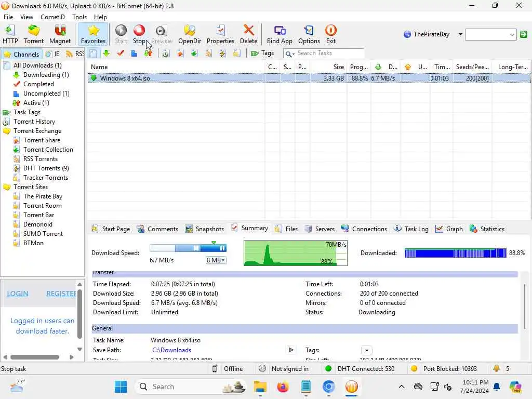This screenshot has width=532, height=399.
Task: Open the Torrent file toolbar button
Action: 34,34
